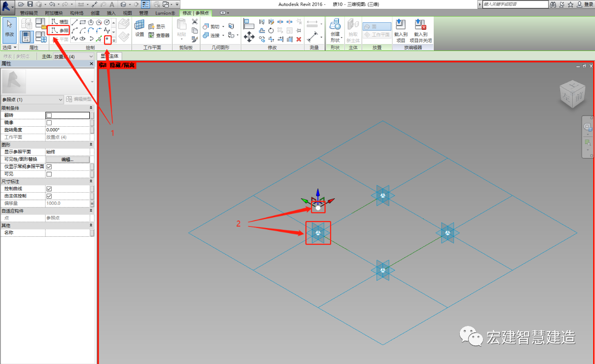Click the red delete X icon

pyautogui.click(x=299, y=39)
